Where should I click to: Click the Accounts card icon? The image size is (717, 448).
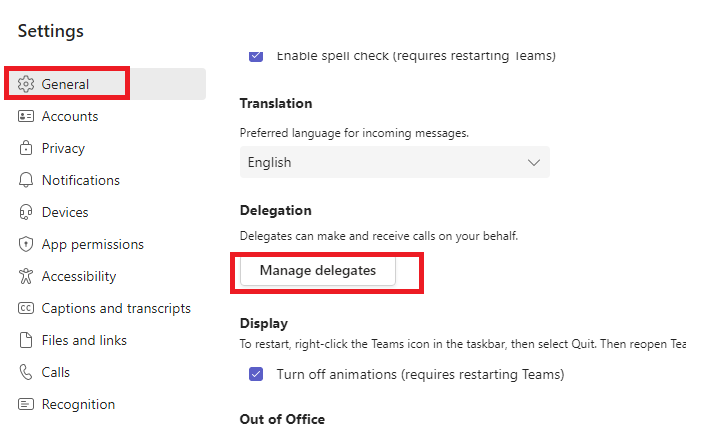pos(26,116)
